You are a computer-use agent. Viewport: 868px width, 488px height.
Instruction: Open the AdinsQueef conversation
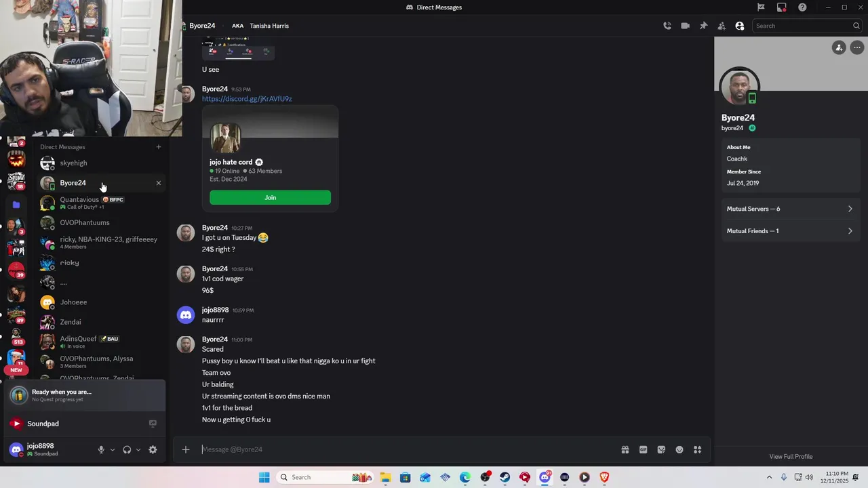100,342
